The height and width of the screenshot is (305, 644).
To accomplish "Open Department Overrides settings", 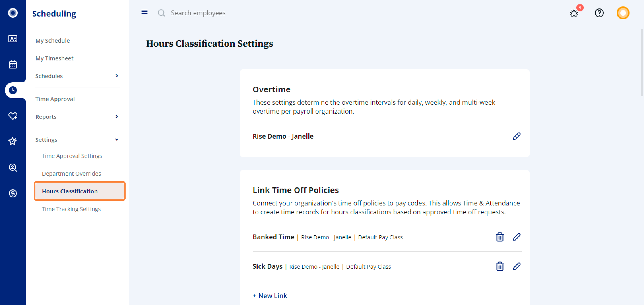I will [71, 174].
